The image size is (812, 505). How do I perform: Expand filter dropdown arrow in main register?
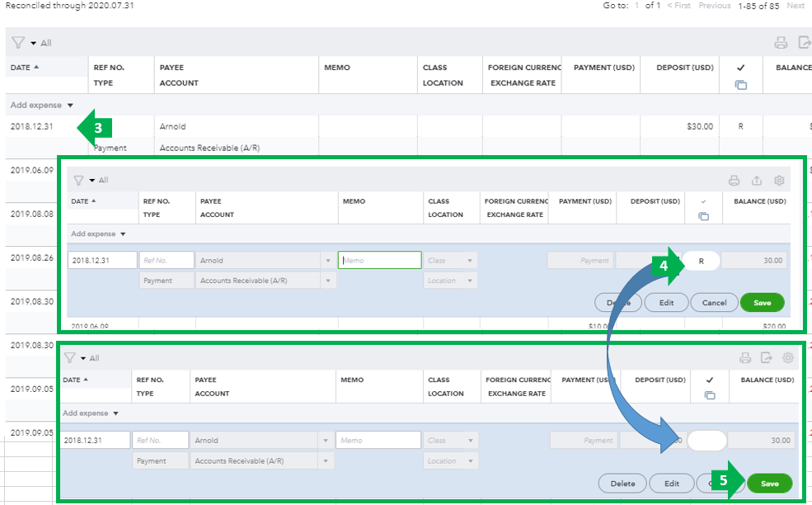coord(33,43)
